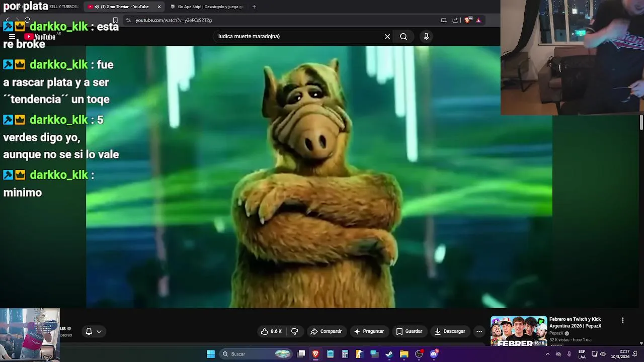Click the taskbar Buscar search box
Screen dimensions: 644x362
257,354
